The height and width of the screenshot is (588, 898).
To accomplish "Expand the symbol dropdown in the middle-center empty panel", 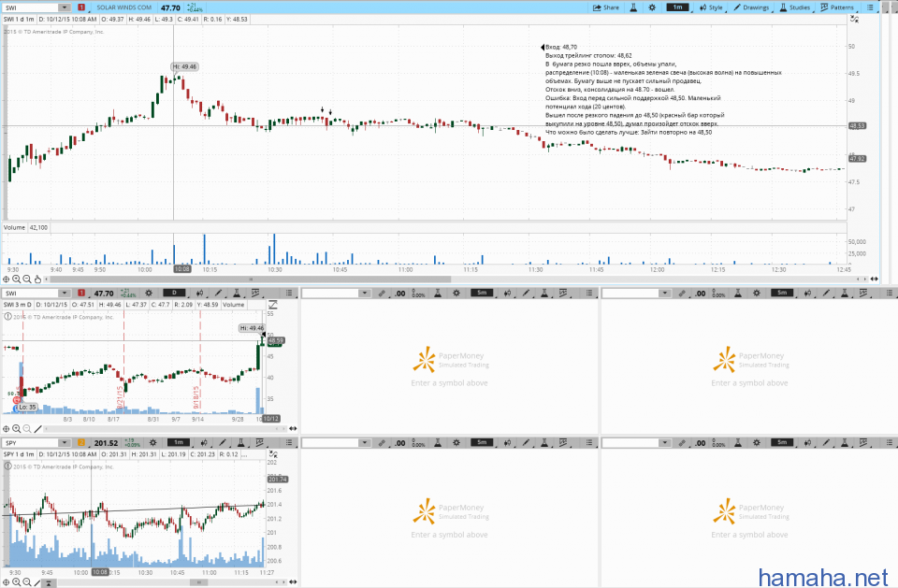I will click(x=365, y=294).
